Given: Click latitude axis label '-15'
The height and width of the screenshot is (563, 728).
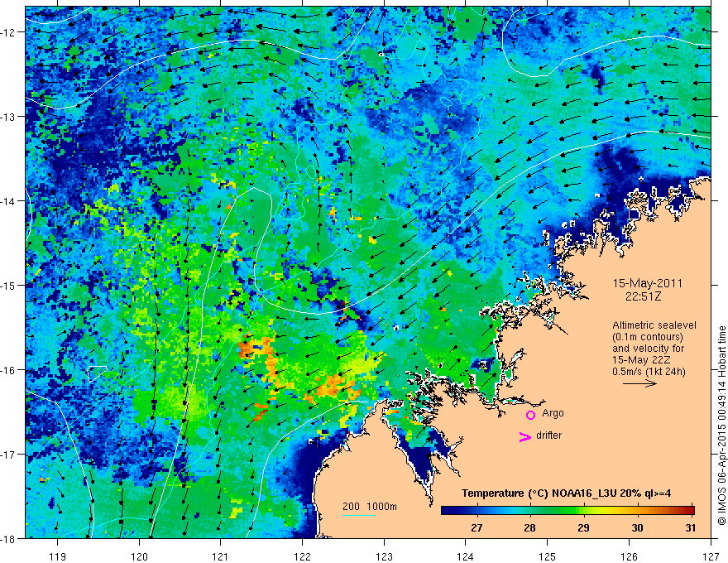Looking at the screenshot, I should click(8, 285).
